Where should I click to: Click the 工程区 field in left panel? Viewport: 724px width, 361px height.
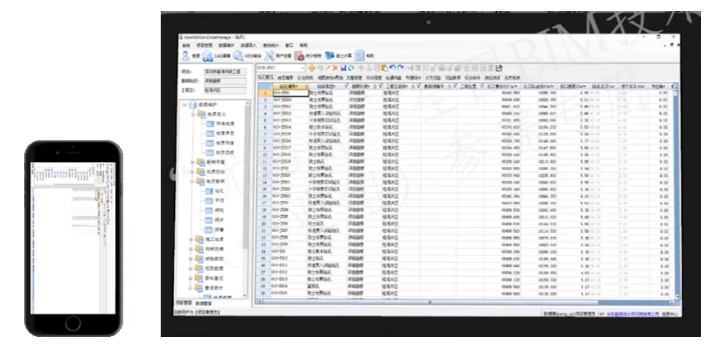pos(225,90)
